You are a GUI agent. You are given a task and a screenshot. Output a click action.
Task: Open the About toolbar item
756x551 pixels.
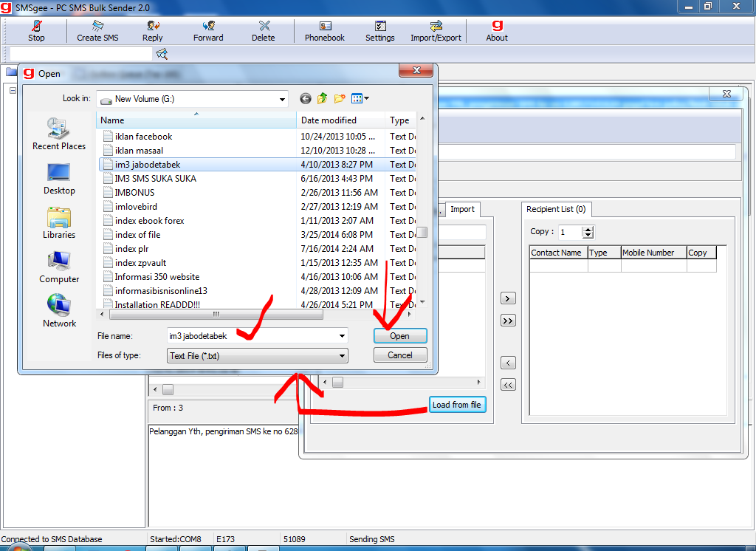tap(497, 31)
